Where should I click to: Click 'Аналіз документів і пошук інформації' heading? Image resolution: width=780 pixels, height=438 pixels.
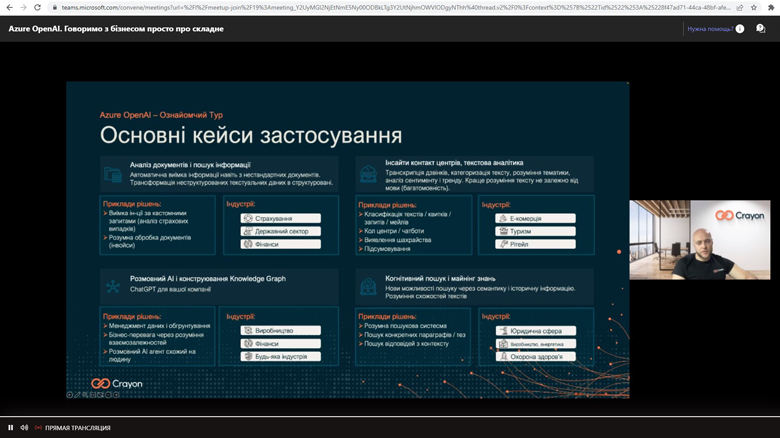click(190, 165)
